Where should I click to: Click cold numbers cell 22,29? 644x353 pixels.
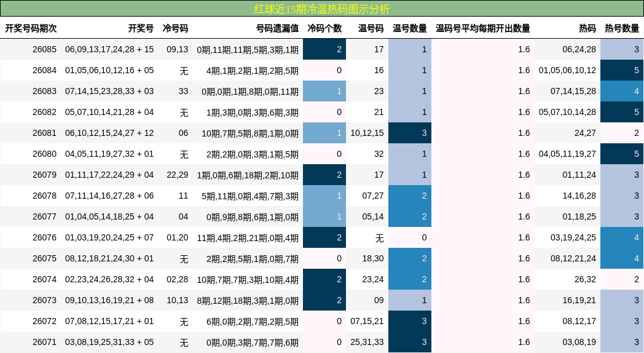tap(178, 175)
